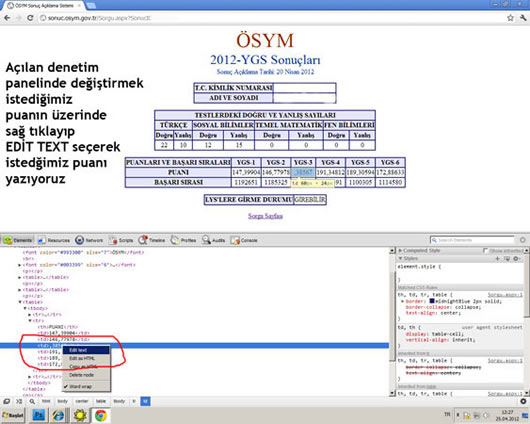Open the Timeline panel

(x=152, y=240)
